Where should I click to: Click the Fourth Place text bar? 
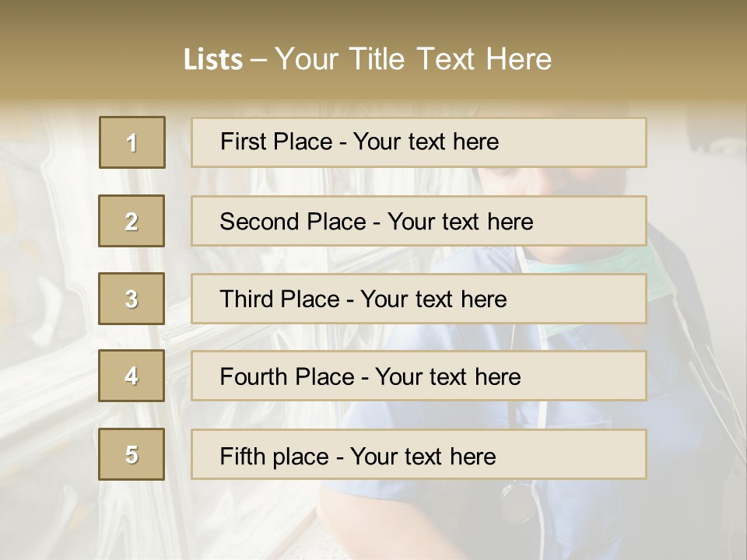[x=419, y=376]
